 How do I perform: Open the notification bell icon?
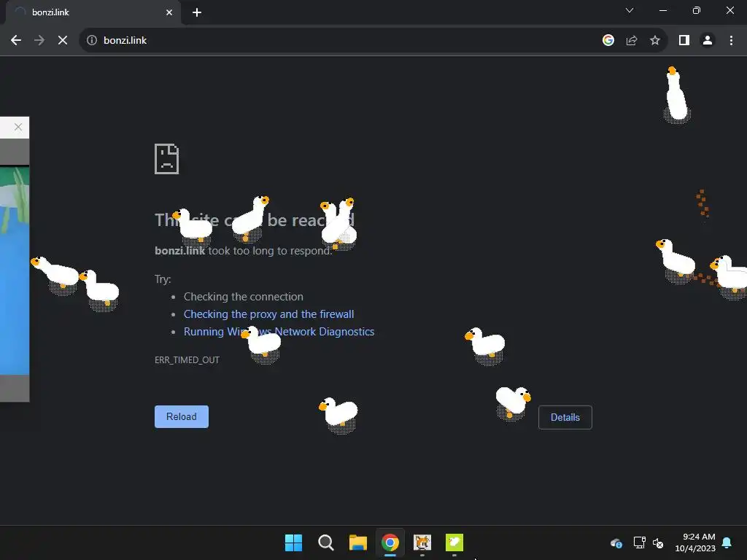[x=727, y=542]
